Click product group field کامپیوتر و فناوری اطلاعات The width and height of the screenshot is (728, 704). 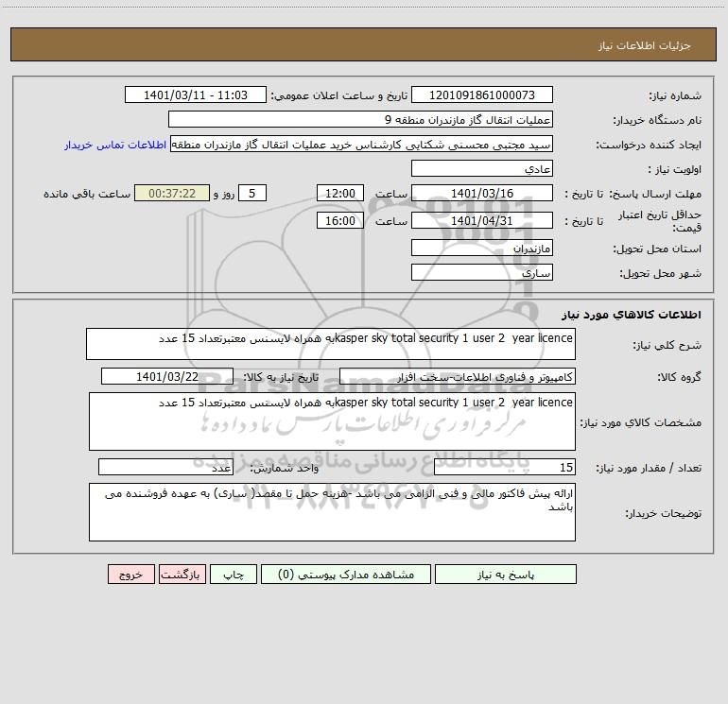(x=458, y=376)
